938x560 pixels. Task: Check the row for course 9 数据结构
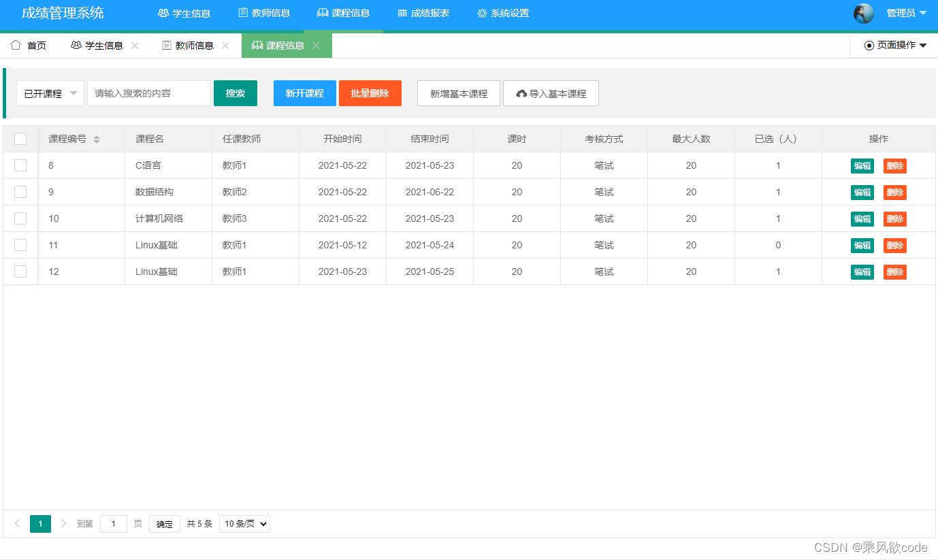[20, 192]
